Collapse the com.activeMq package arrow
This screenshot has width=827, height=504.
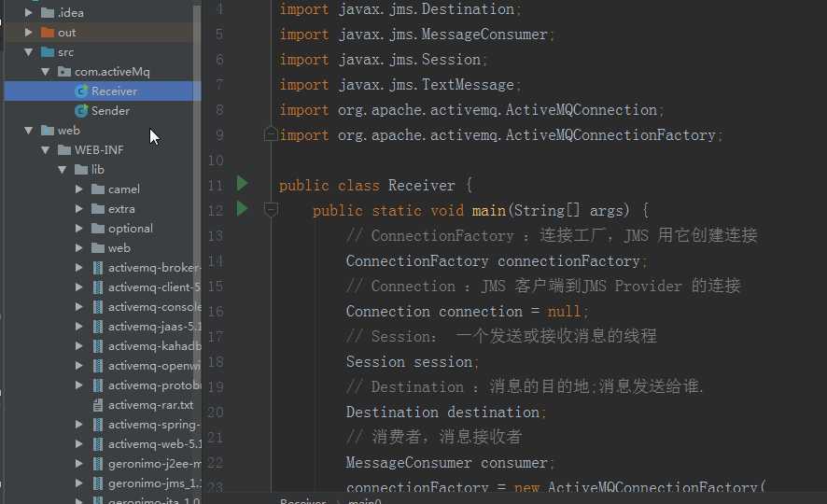tap(46, 71)
